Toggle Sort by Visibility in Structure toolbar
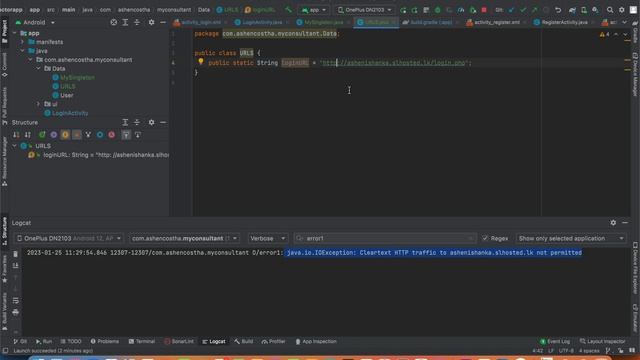This screenshot has height=360, width=640. [16, 135]
